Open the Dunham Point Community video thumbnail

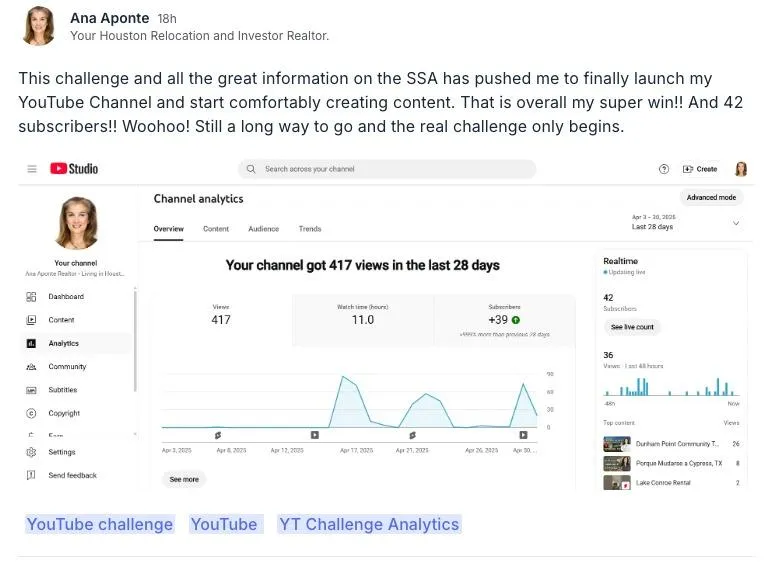(x=616, y=444)
